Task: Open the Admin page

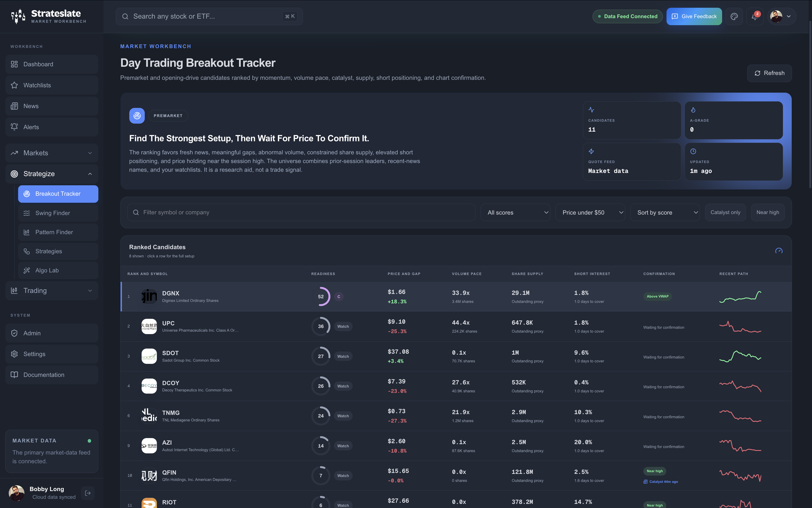Action: (x=52, y=333)
